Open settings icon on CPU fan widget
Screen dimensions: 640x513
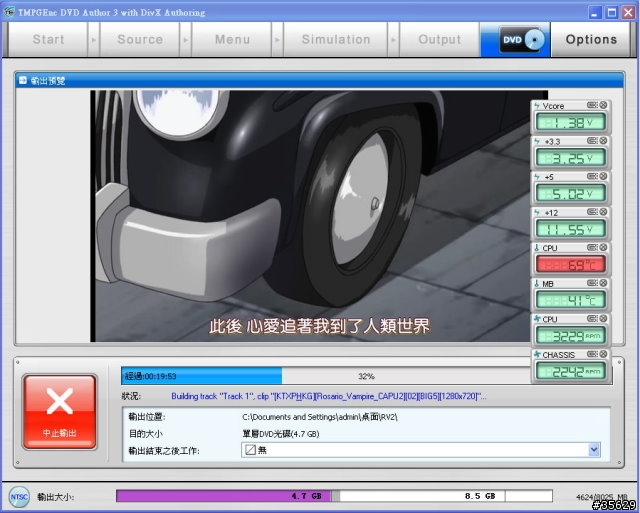pyautogui.click(x=592, y=318)
